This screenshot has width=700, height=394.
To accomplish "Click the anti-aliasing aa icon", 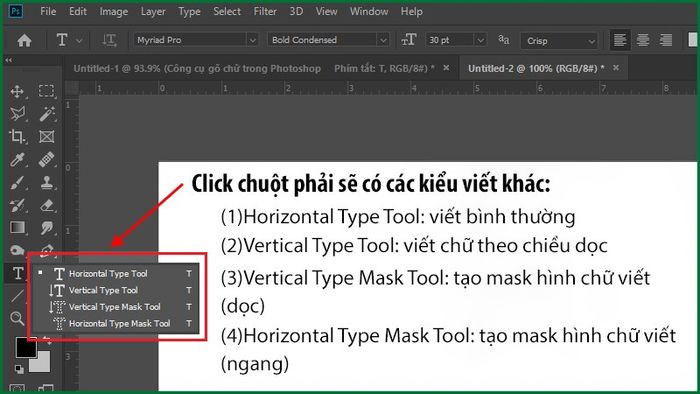I will [x=504, y=40].
